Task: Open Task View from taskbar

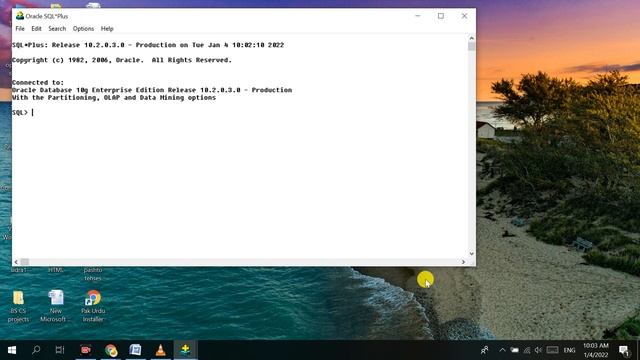Action: point(60,350)
